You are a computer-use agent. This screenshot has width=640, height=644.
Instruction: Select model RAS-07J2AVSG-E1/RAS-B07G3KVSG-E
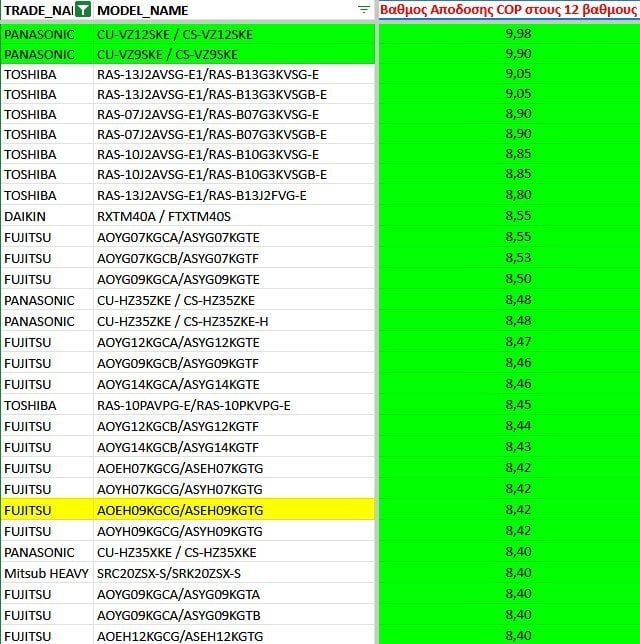(x=208, y=115)
